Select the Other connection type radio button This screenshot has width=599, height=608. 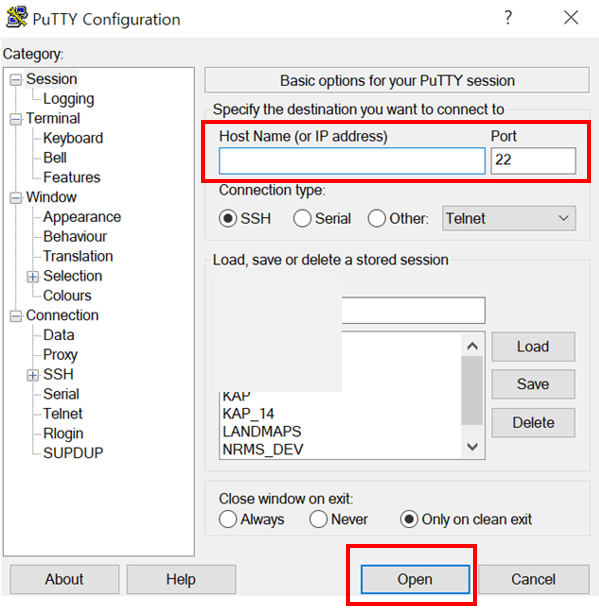[376, 218]
